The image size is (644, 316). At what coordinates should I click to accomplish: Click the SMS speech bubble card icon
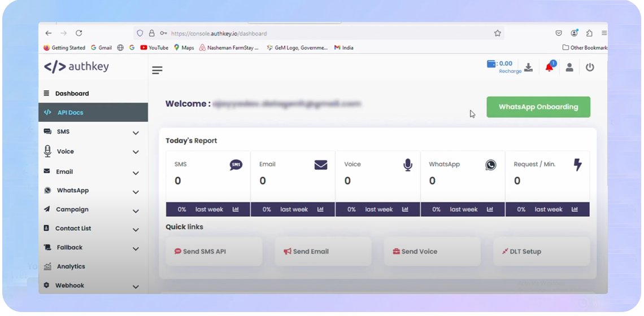(236, 165)
